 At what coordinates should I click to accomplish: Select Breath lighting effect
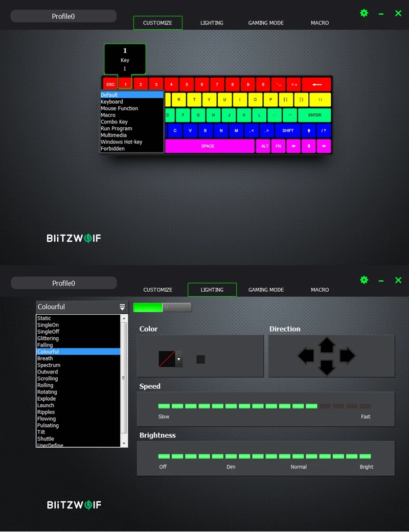pos(78,359)
